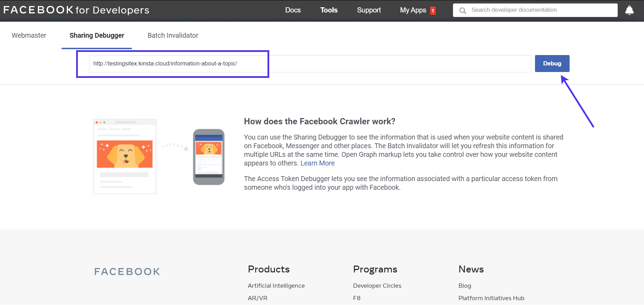This screenshot has height=305, width=644.
Task: Click the My Apps notification badge
Action: click(432, 10)
